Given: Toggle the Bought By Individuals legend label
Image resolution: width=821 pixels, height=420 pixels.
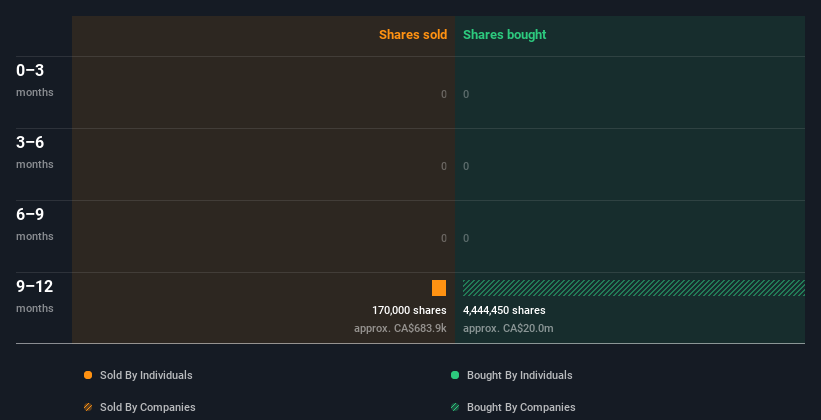Looking at the screenshot, I should [519, 375].
